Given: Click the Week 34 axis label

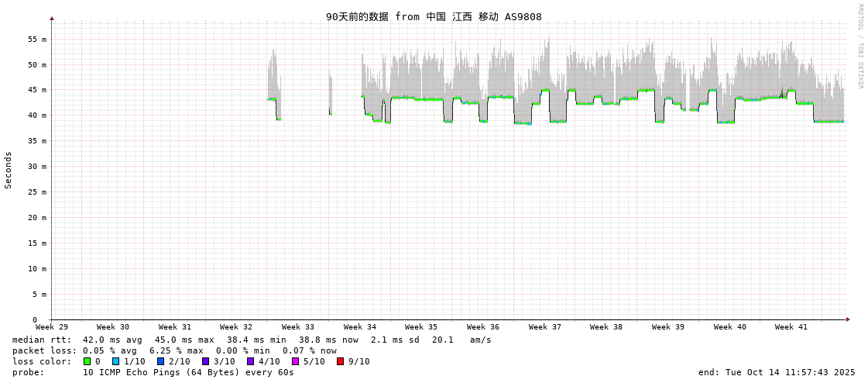Looking at the screenshot, I should click(360, 327).
